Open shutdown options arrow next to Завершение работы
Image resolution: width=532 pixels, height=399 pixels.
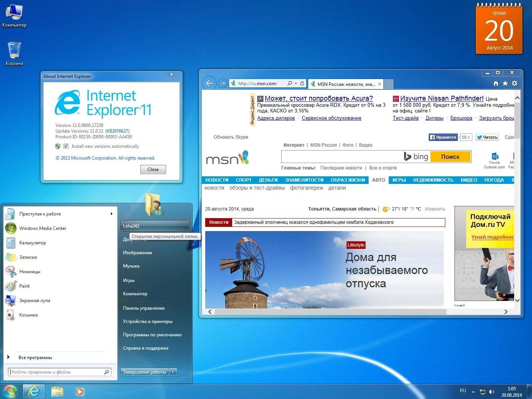[173, 372]
